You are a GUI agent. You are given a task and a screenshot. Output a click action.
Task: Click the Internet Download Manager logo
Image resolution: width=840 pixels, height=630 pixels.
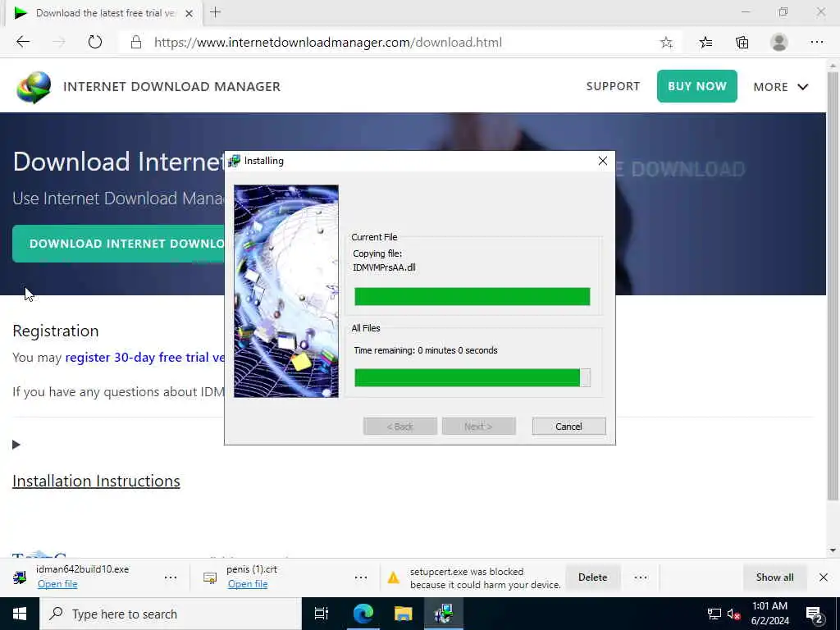pyautogui.click(x=34, y=87)
